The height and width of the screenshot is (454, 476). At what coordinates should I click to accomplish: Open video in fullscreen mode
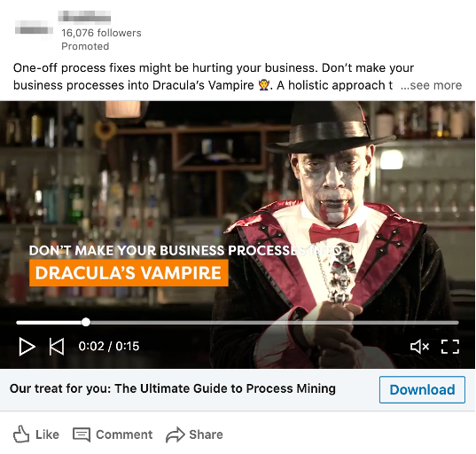pos(450,347)
